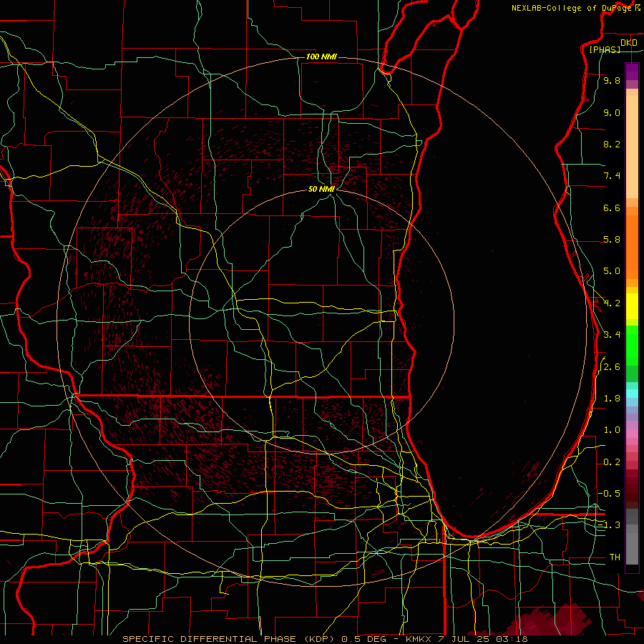Image resolution: width=644 pixels, height=644 pixels.
Task: Click the Specific Differential Phase (KDP) caption
Action: (230, 639)
